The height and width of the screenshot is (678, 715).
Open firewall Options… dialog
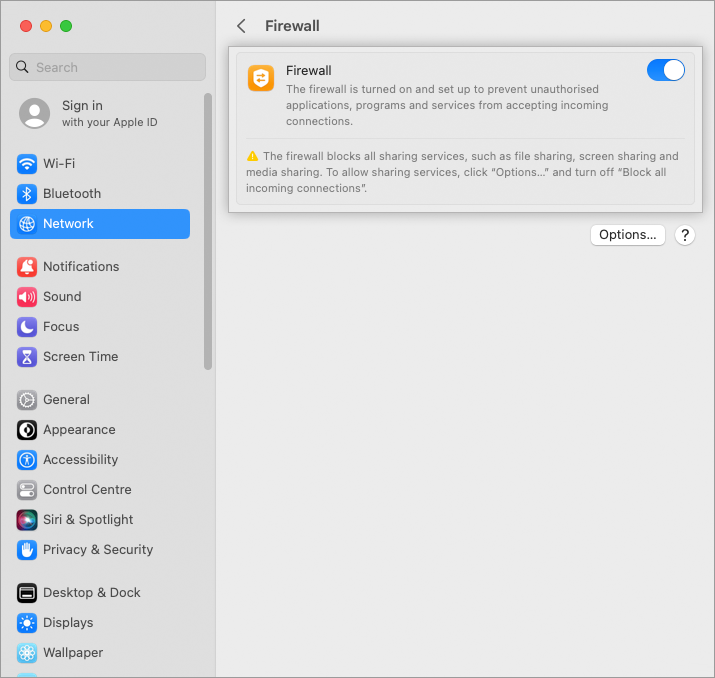(x=627, y=235)
